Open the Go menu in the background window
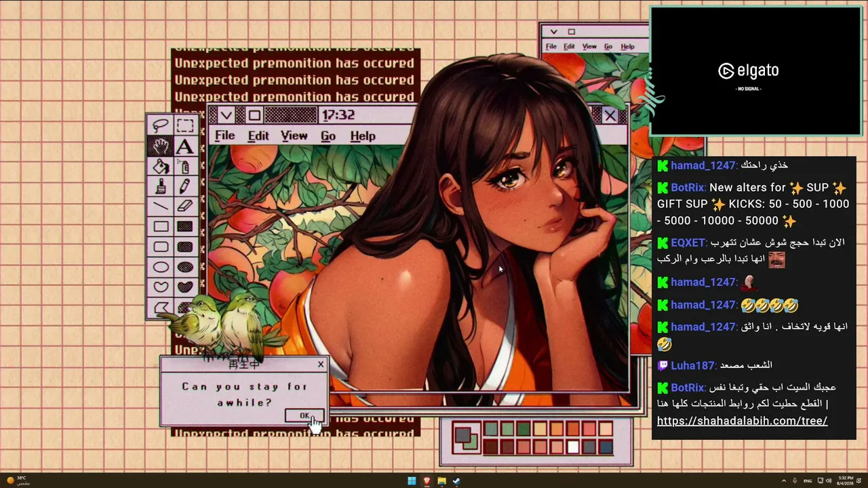Viewport: 868px width, 488px height. point(608,47)
